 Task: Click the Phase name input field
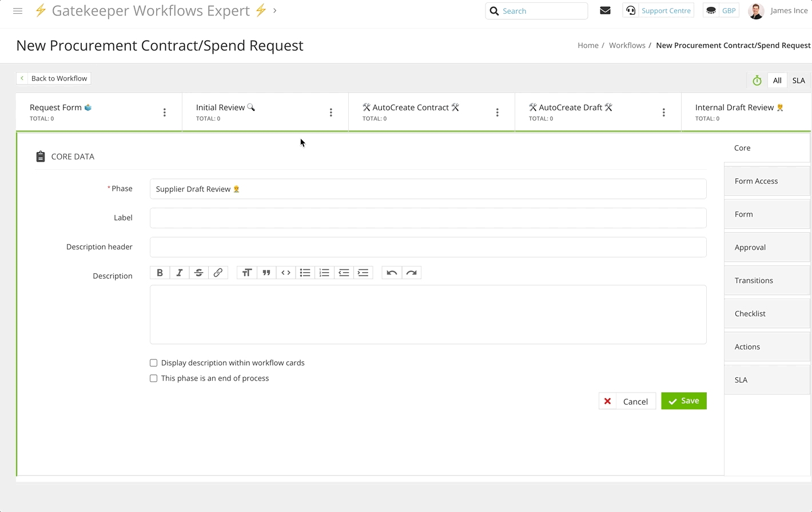click(x=428, y=189)
